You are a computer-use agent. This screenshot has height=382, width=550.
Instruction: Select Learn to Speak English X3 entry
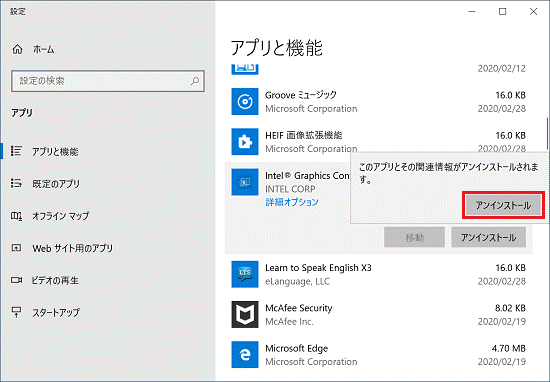[318, 268]
